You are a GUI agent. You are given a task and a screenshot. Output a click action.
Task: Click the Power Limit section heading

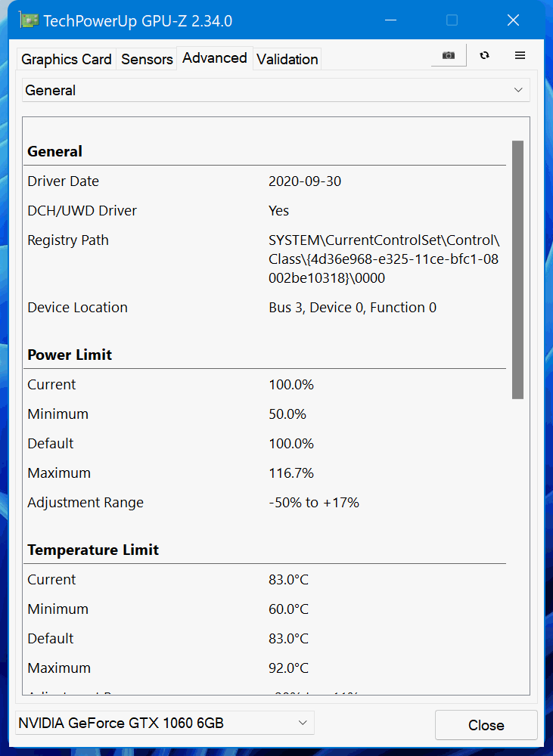70,355
